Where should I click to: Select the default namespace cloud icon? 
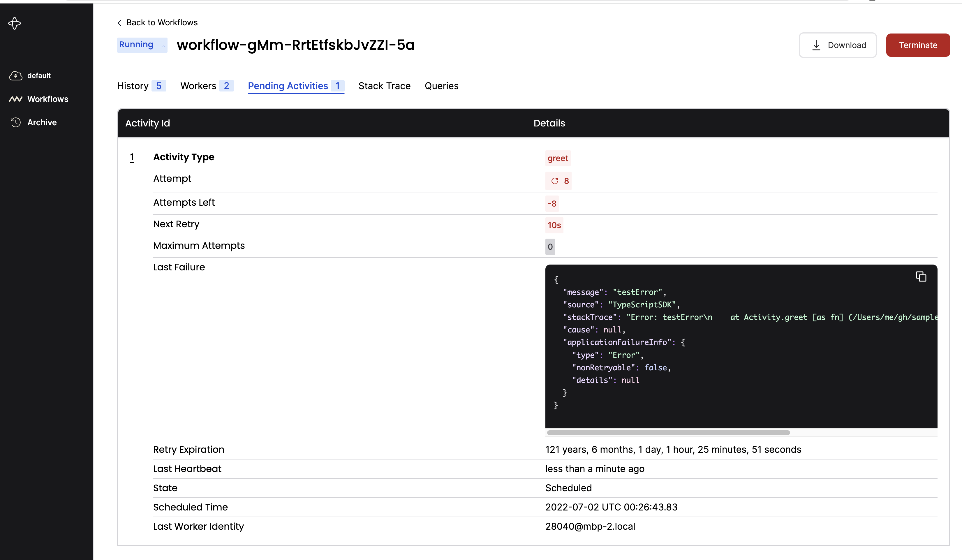click(x=16, y=75)
